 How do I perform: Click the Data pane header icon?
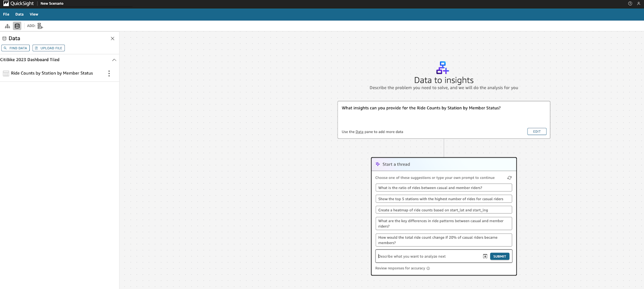4,39
